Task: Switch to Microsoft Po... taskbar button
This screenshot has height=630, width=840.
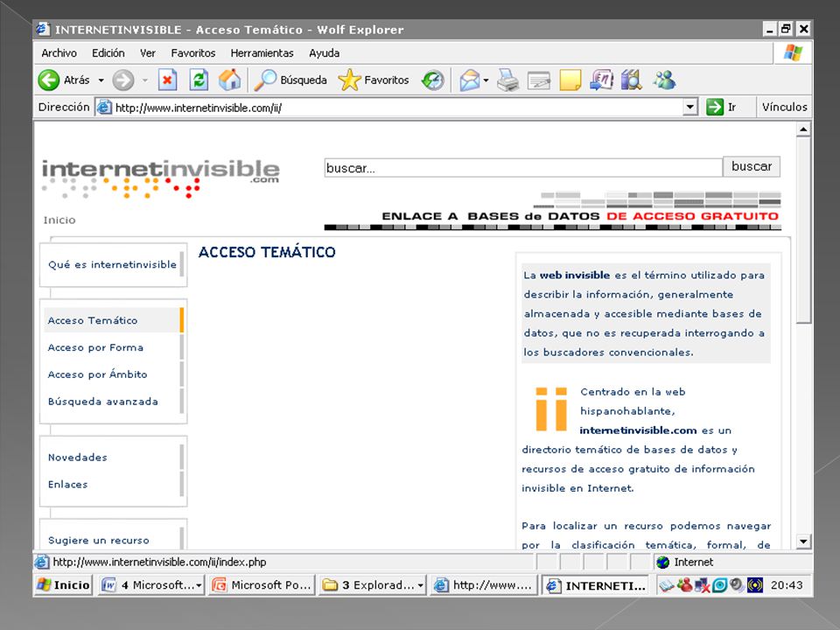Action: coord(262,585)
